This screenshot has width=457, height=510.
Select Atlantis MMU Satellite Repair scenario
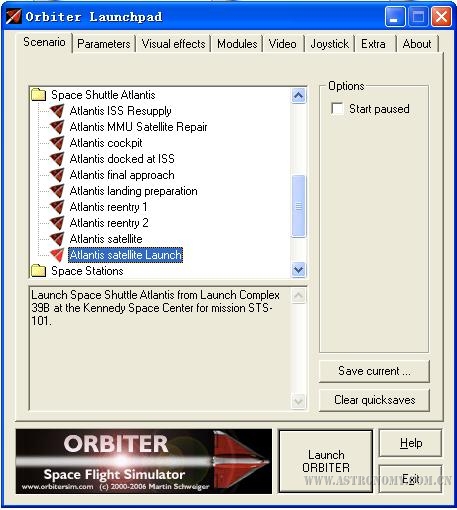coord(138,127)
